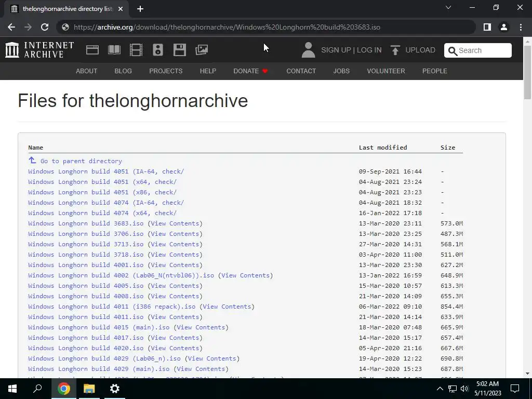Click the UPLOAD link text
This screenshot has width=532, height=399.
(x=420, y=50)
